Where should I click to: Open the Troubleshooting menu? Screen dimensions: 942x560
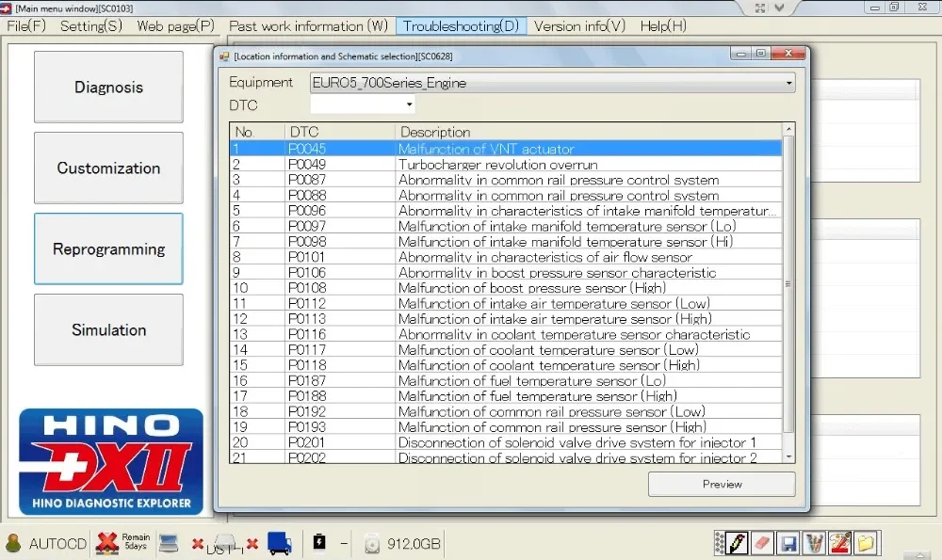[x=461, y=25]
